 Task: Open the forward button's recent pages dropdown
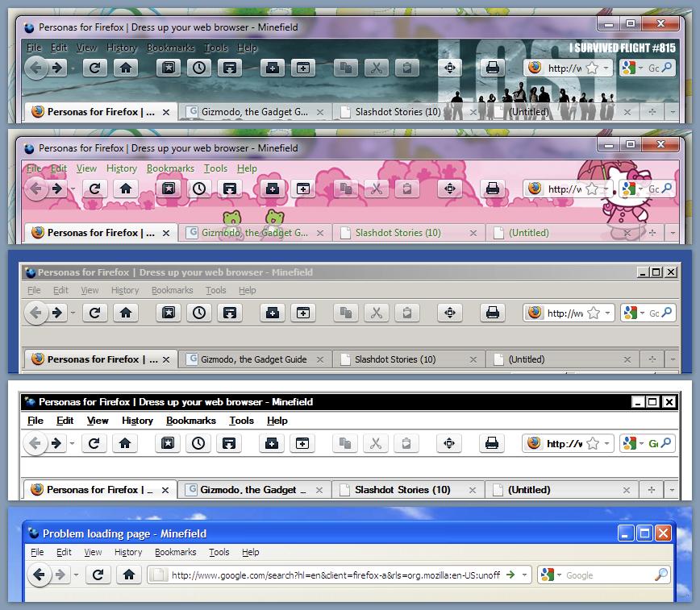[x=71, y=69]
